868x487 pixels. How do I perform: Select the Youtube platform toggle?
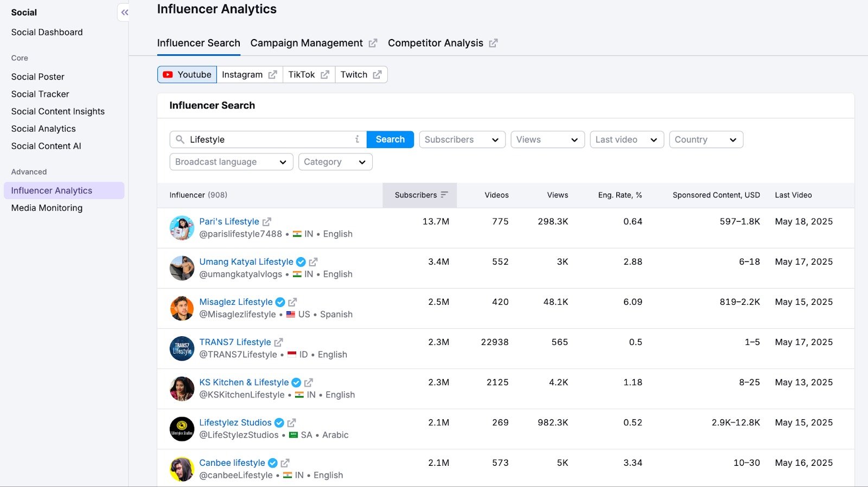pyautogui.click(x=187, y=75)
